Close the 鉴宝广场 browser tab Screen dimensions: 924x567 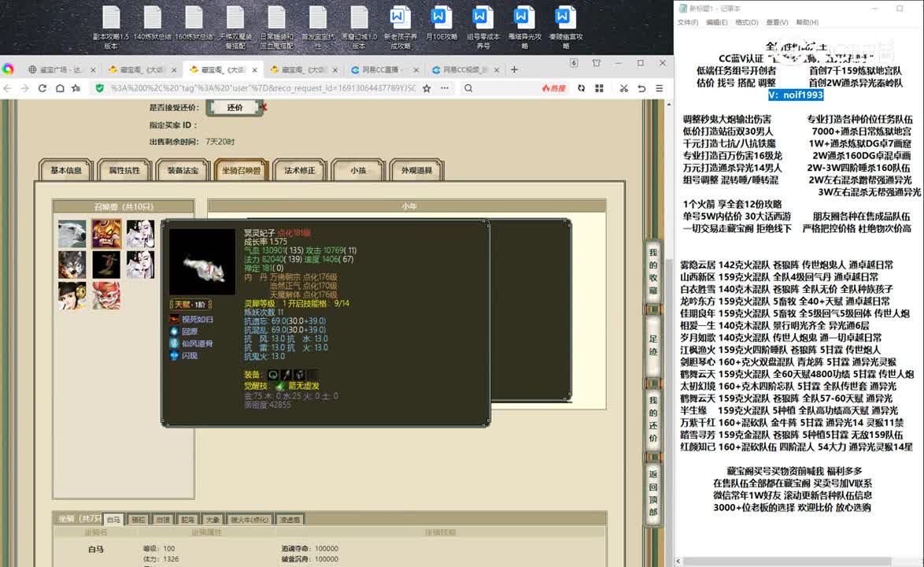93,69
